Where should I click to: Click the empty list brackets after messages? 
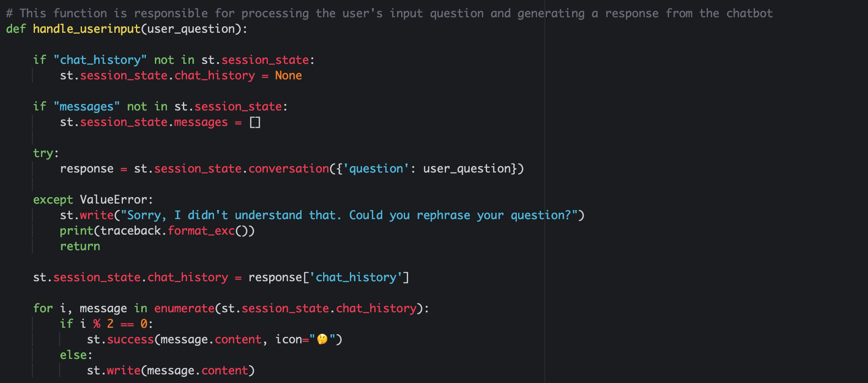(x=255, y=122)
